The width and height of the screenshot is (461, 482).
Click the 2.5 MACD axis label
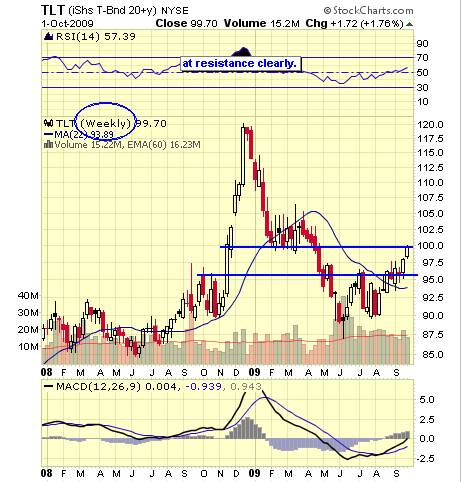[427, 419]
